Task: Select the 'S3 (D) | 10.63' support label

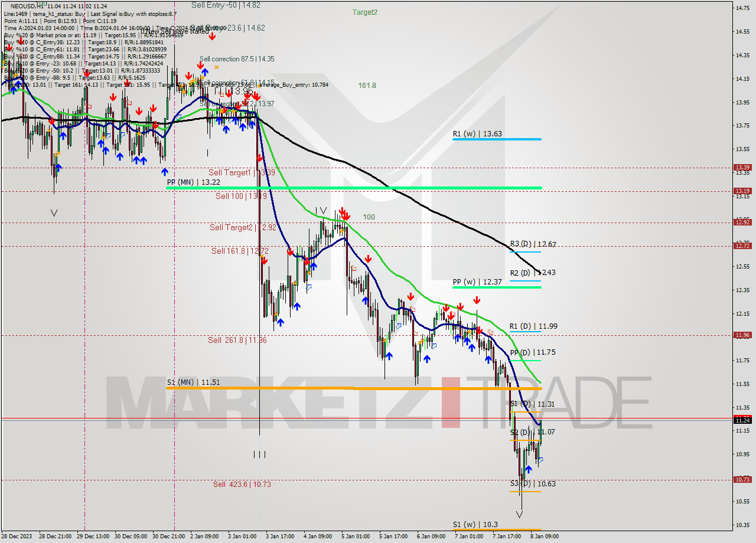Action: tap(533, 483)
